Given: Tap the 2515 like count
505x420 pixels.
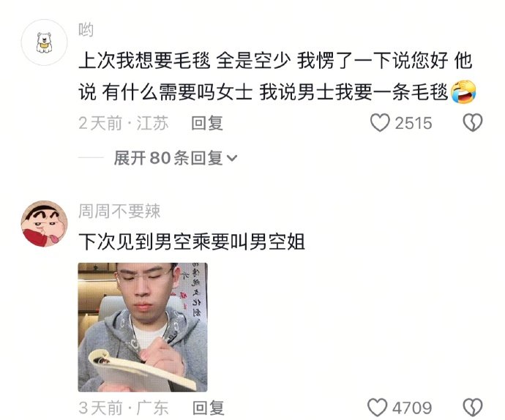Looking at the screenshot, I should (414, 124).
